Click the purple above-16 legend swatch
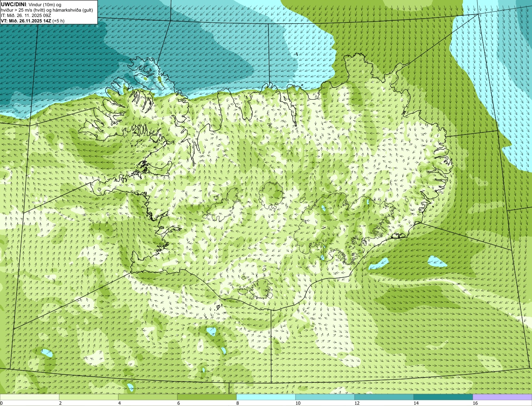This screenshot has height=406, width=532. [502, 397]
